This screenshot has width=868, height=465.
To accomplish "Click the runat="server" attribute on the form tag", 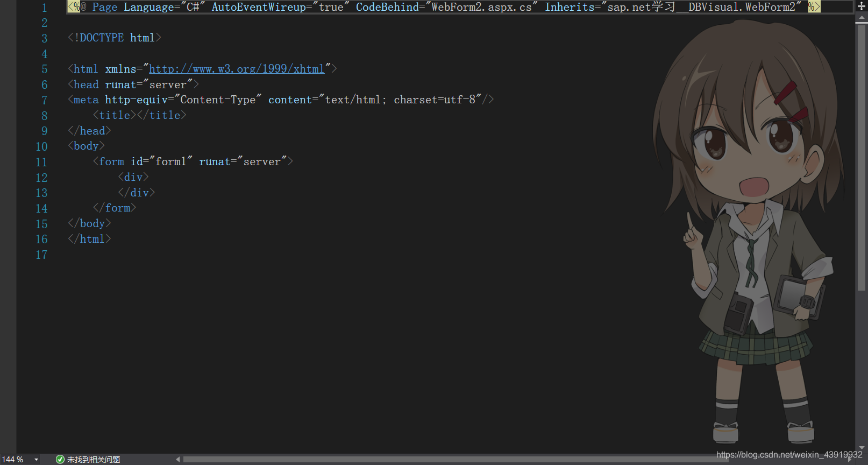I will point(243,161).
